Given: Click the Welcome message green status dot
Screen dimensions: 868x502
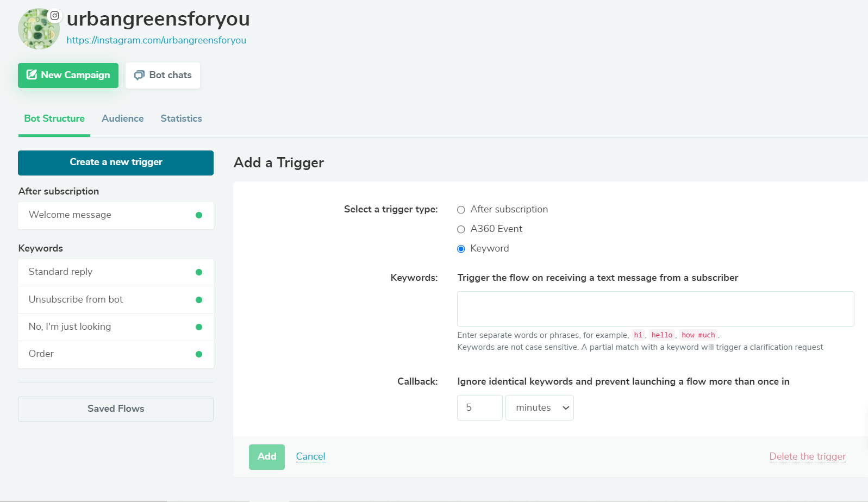Looking at the screenshot, I should coord(199,215).
